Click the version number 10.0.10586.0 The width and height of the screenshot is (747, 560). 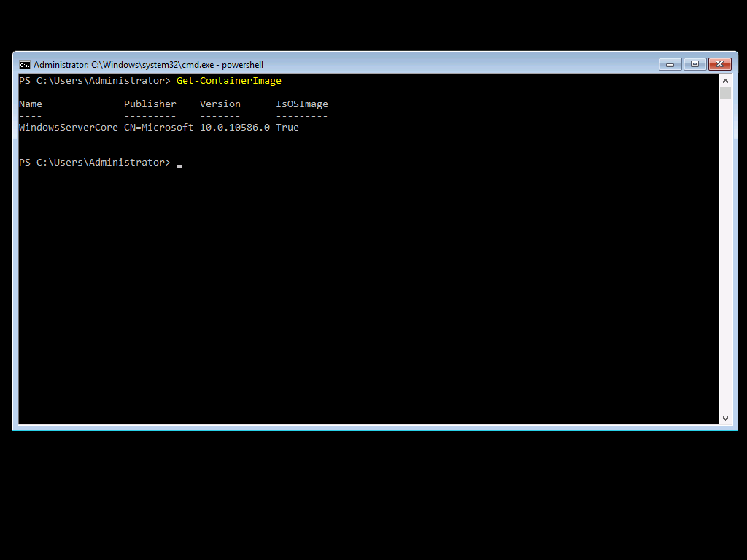(234, 127)
